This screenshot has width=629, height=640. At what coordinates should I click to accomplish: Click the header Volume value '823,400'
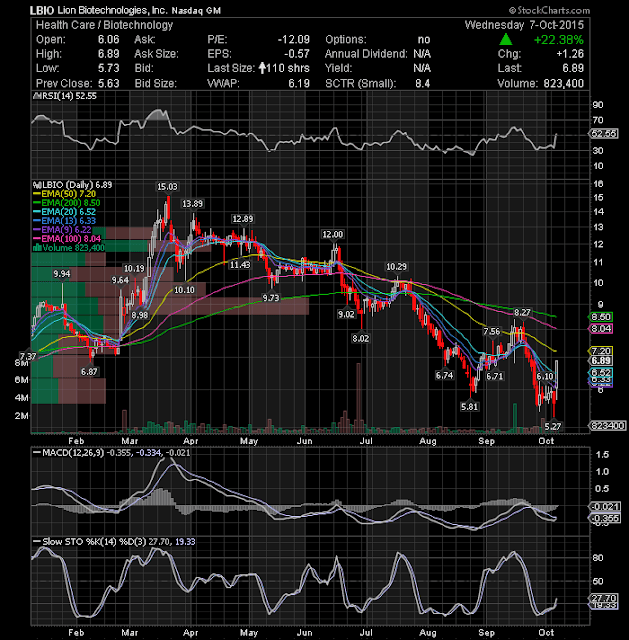pyautogui.click(x=564, y=83)
